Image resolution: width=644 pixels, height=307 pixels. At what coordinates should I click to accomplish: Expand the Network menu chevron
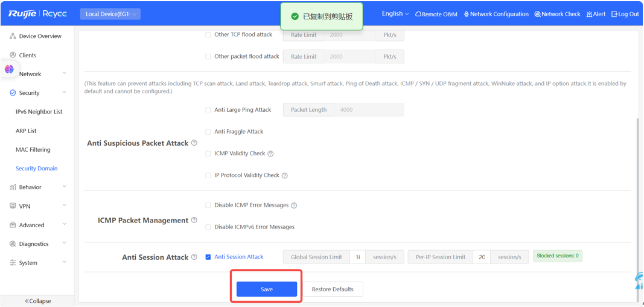tap(64, 73)
